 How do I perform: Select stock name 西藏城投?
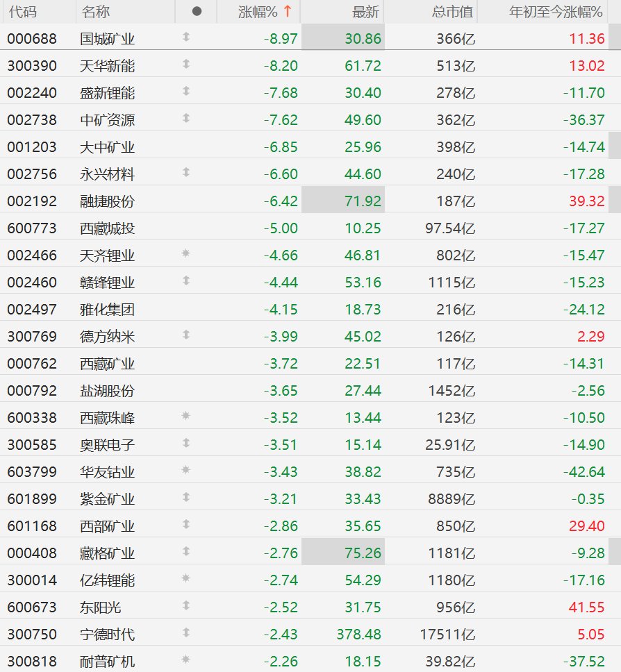point(107,228)
